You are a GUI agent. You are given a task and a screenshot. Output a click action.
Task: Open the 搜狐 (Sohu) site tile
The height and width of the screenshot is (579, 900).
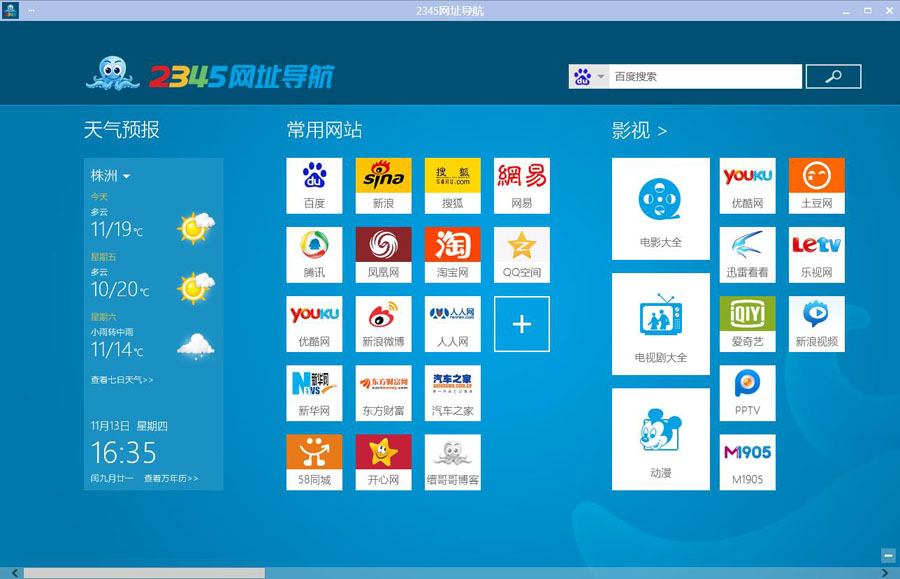click(452, 186)
